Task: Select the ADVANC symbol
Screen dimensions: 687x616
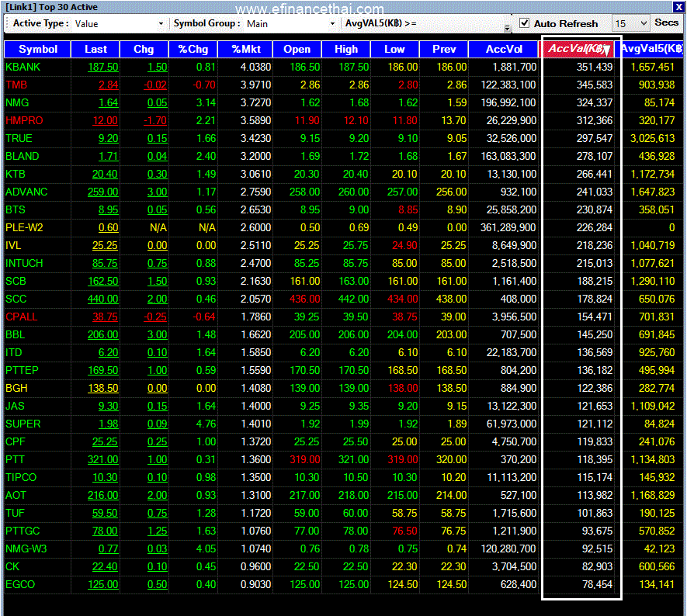Action: tap(26, 192)
